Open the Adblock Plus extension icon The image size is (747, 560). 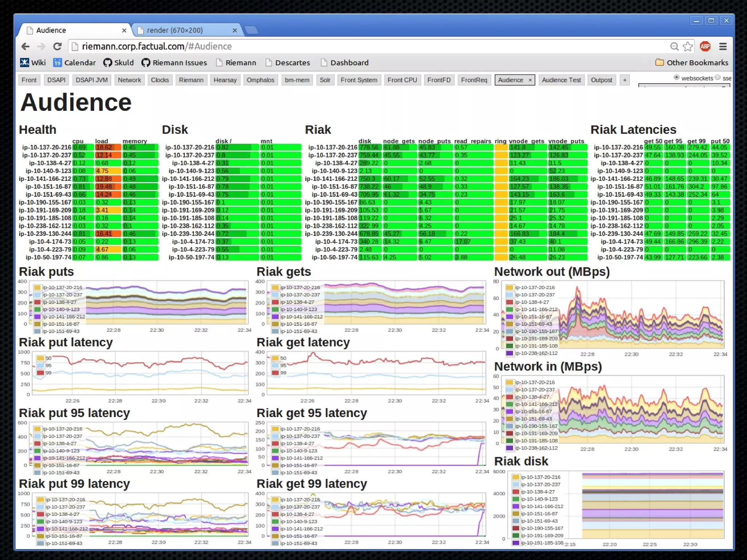pos(705,46)
